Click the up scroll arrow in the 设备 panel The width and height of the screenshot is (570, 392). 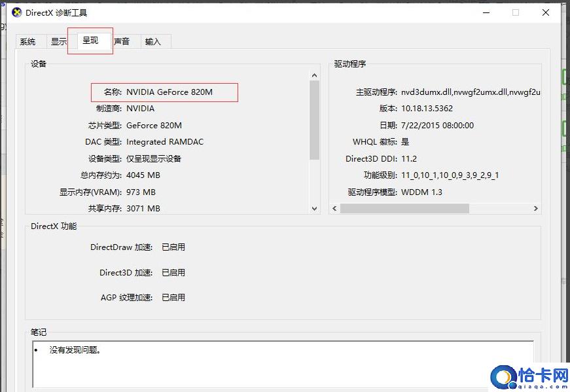click(x=315, y=74)
